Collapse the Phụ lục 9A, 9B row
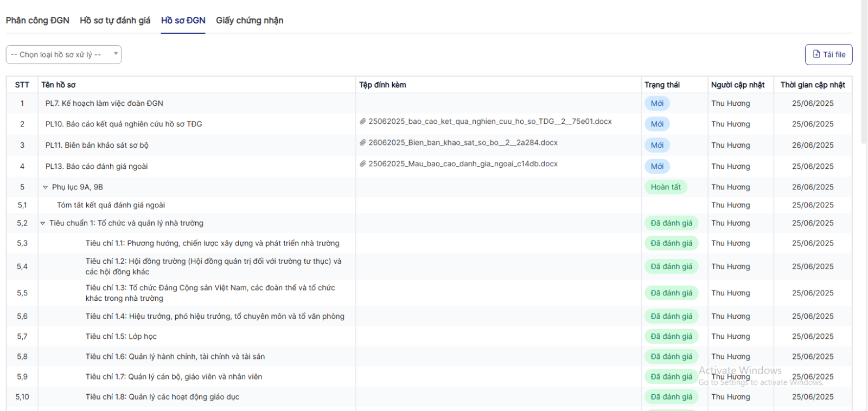Viewport: 868px width, 411px height. pyautogui.click(x=46, y=187)
